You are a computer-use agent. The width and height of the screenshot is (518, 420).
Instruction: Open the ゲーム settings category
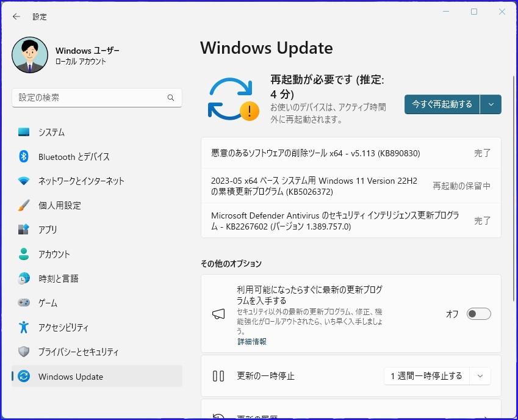97,303
